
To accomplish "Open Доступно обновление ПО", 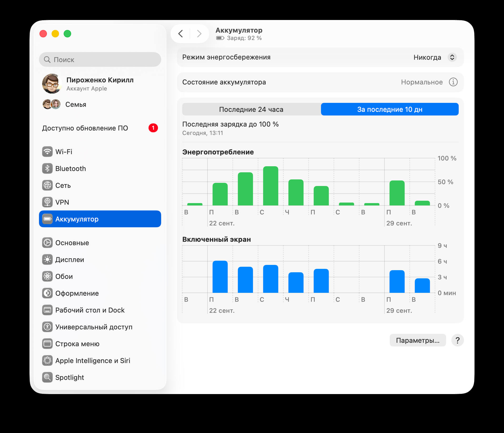I will point(100,128).
